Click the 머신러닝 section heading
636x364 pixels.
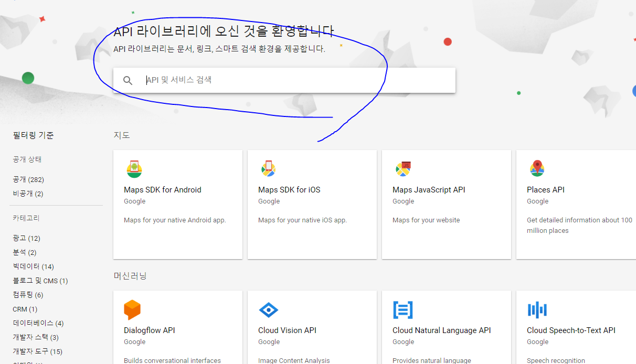(x=130, y=276)
